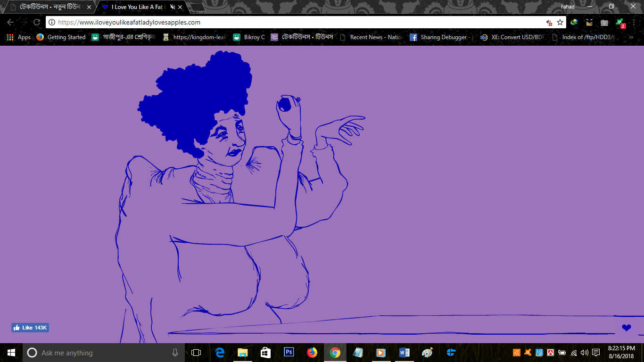Open Microsoft Word from the taskbar

tap(404, 353)
